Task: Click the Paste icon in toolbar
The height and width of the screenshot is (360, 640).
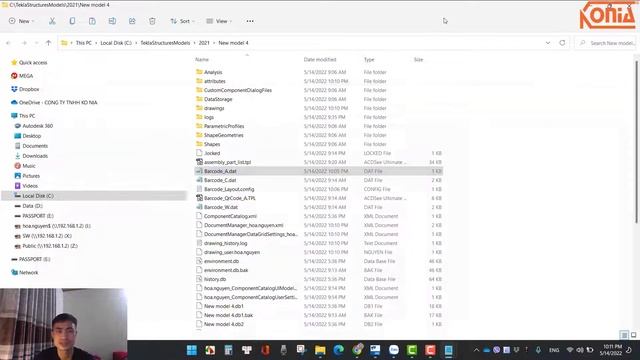Action: (x=92, y=21)
